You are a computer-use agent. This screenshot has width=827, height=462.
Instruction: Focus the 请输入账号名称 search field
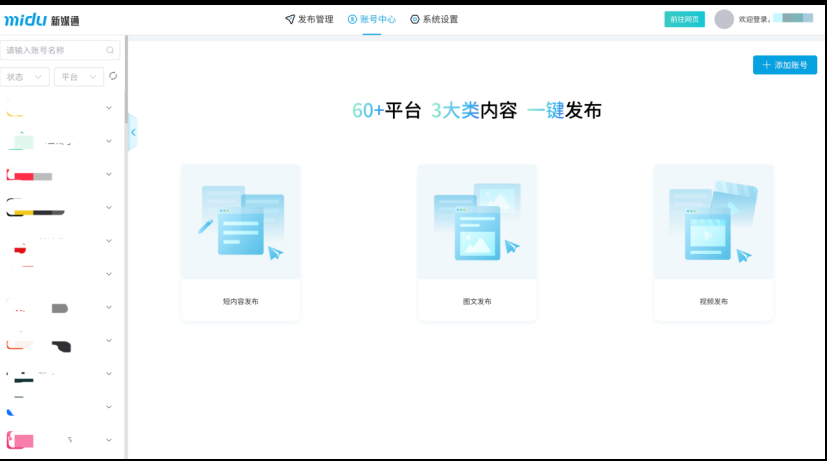click(54, 50)
